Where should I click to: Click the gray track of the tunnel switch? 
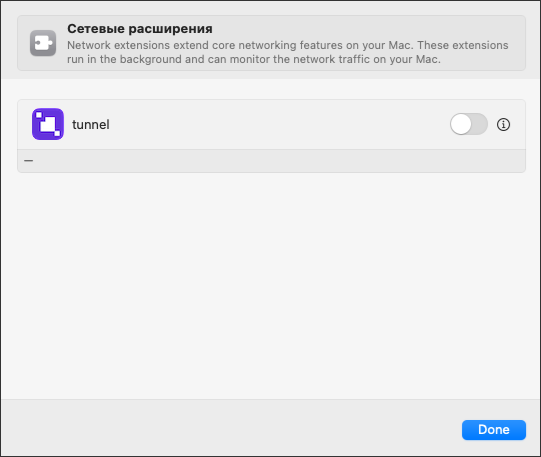click(480, 124)
